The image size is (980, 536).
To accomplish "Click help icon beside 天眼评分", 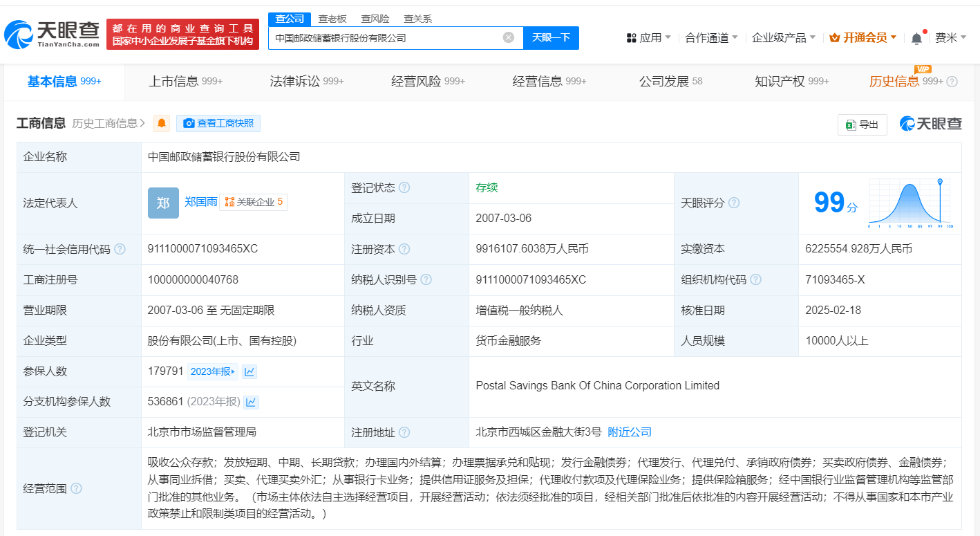I will (x=734, y=203).
